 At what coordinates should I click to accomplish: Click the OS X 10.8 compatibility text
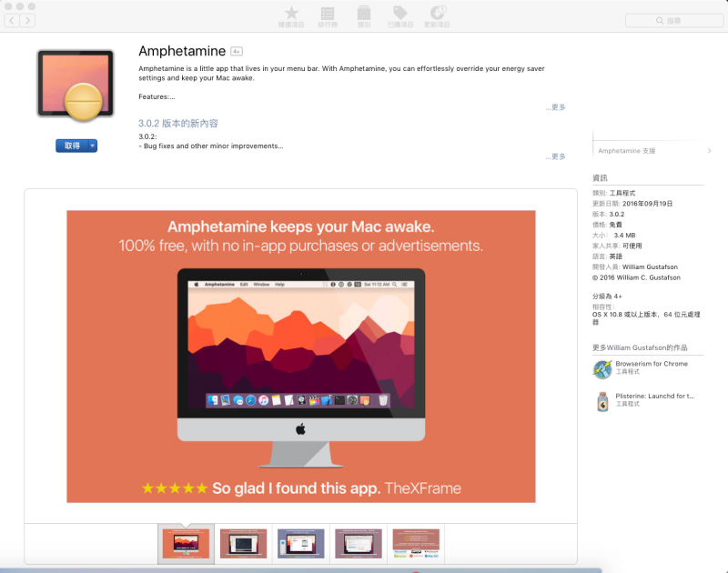point(646,317)
